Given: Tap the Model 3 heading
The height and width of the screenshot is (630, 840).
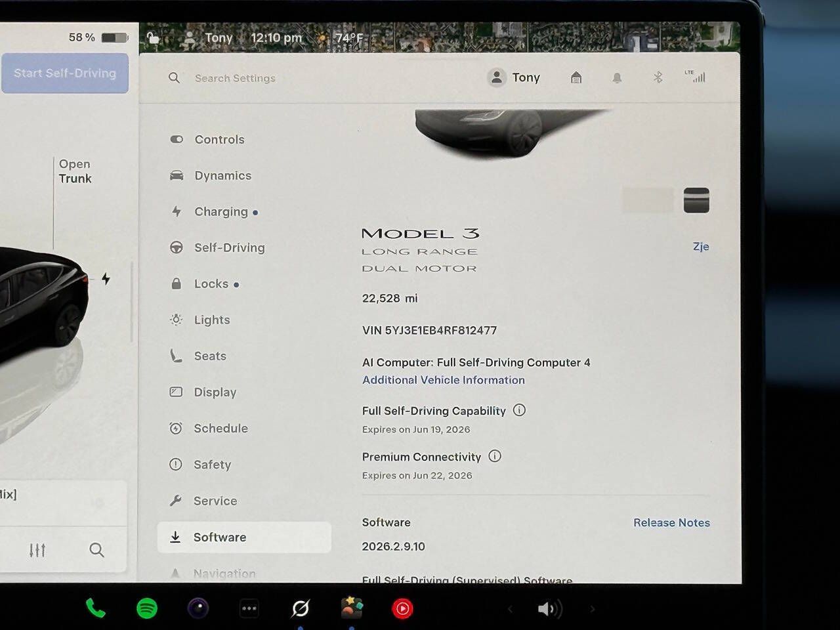Looking at the screenshot, I should 421,234.
